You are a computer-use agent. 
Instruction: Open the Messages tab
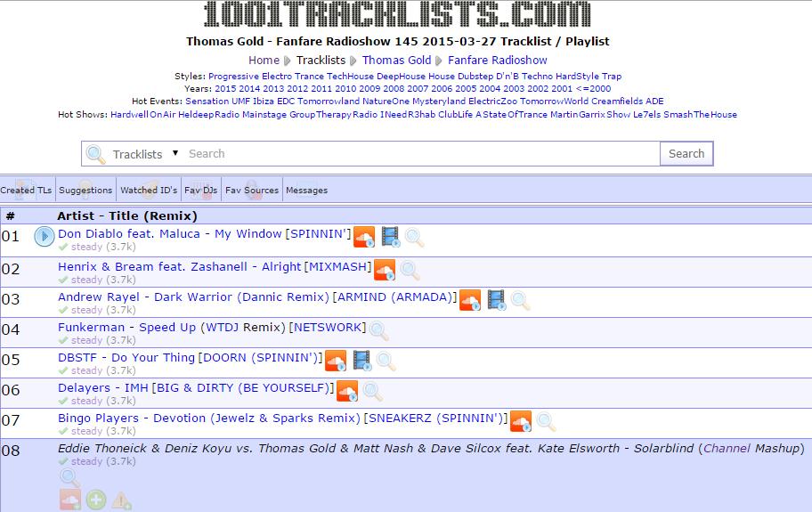pos(306,190)
